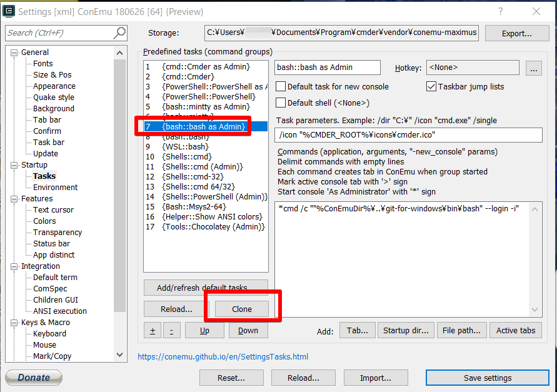Click the ConEmu window title icon
The height and width of the screenshot is (392, 557).
[x=9, y=11]
